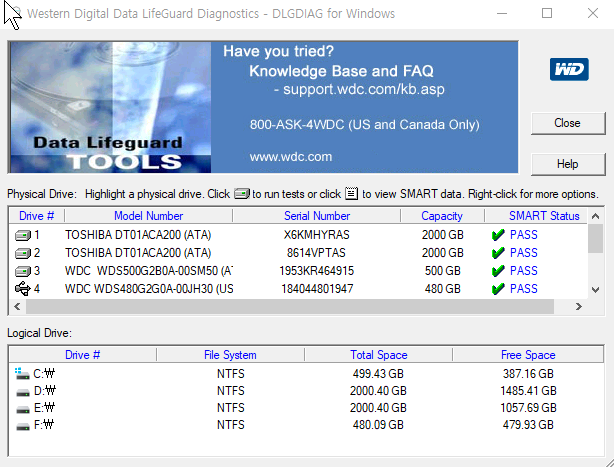
Task: Click the 480 GB capacity cell
Action: click(x=442, y=289)
